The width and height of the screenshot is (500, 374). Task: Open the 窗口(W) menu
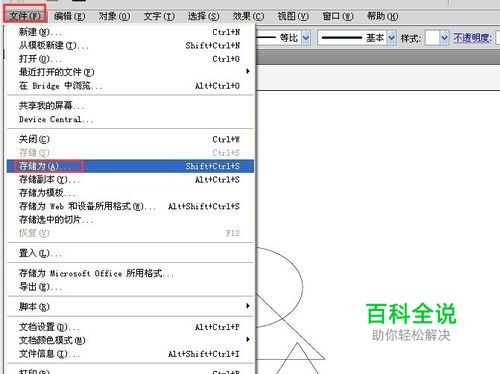click(338, 16)
